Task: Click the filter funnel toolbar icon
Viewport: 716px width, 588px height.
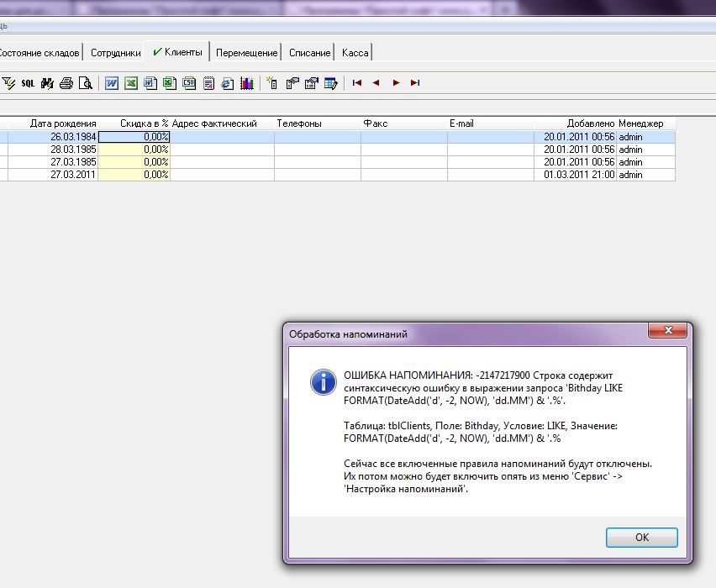Action: (9, 83)
